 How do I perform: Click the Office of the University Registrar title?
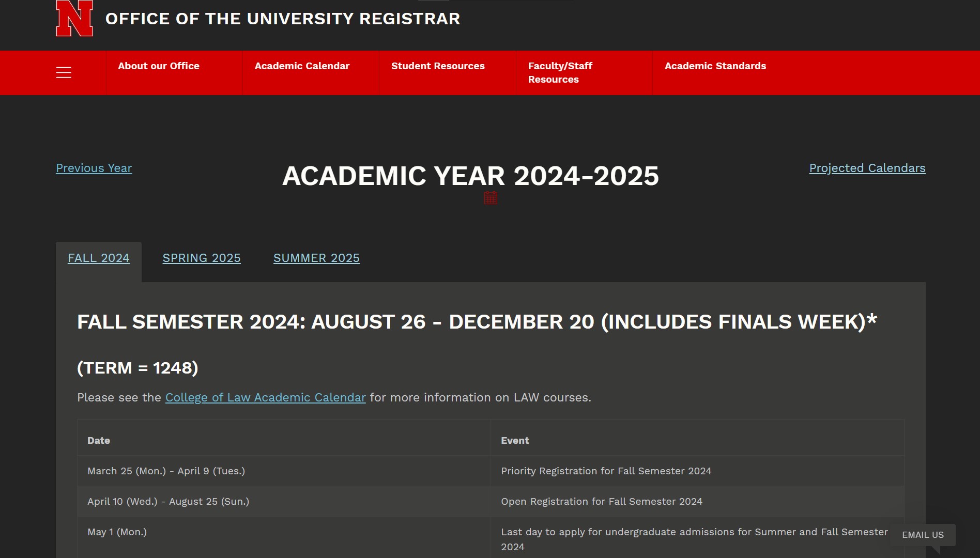[x=283, y=19]
